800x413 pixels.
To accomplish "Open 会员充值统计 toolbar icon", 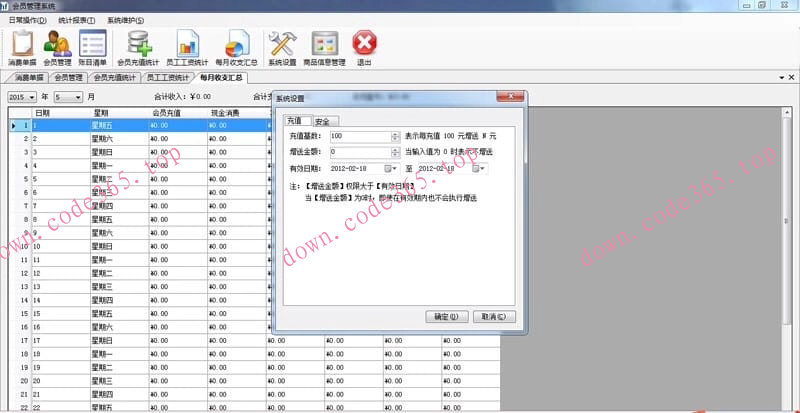I will 138,48.
